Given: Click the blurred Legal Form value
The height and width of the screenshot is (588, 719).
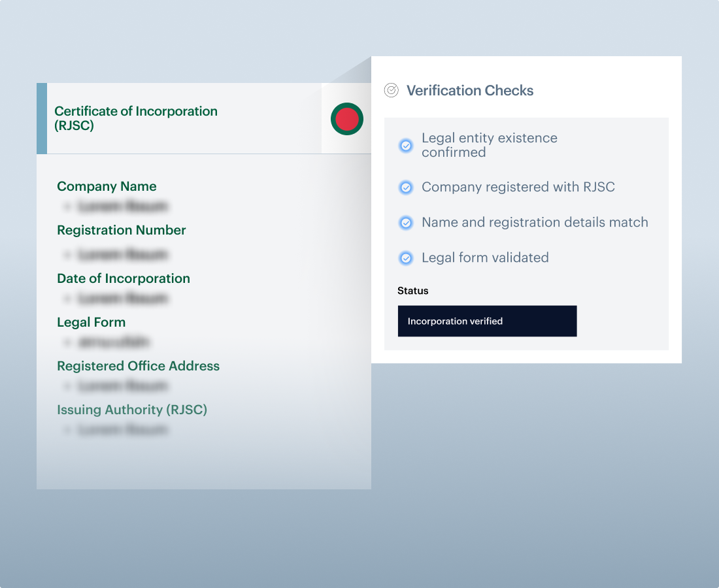Looking at the screenshot, I should pos(114,342).
